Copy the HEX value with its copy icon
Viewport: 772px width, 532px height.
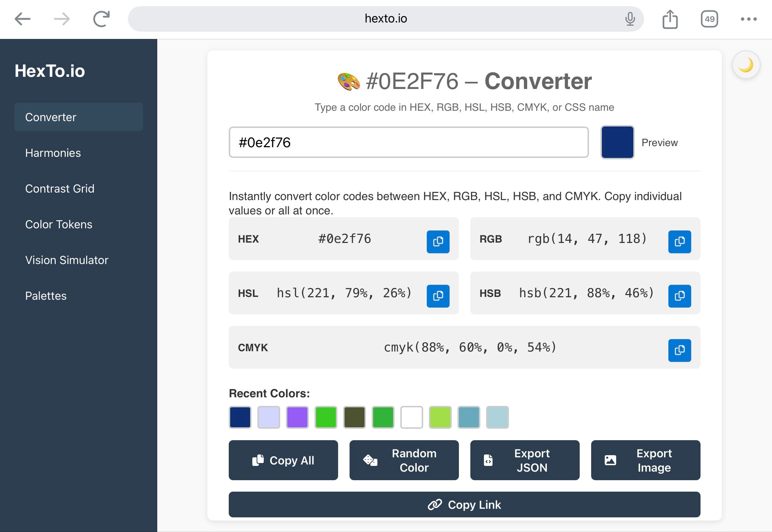pyautogui.click(x=438, y=242)
